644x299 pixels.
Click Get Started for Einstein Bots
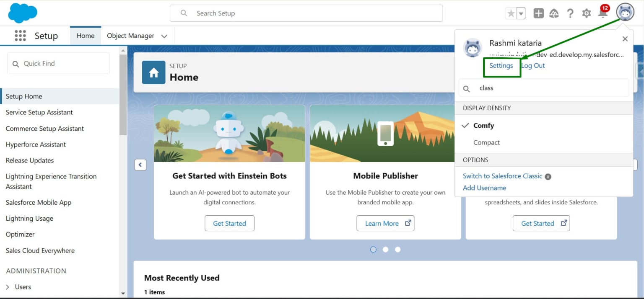coord(229,223)
